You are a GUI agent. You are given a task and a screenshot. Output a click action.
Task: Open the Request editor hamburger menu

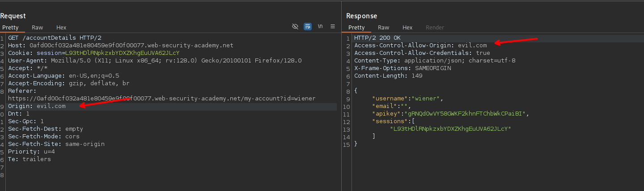(333, 27)
